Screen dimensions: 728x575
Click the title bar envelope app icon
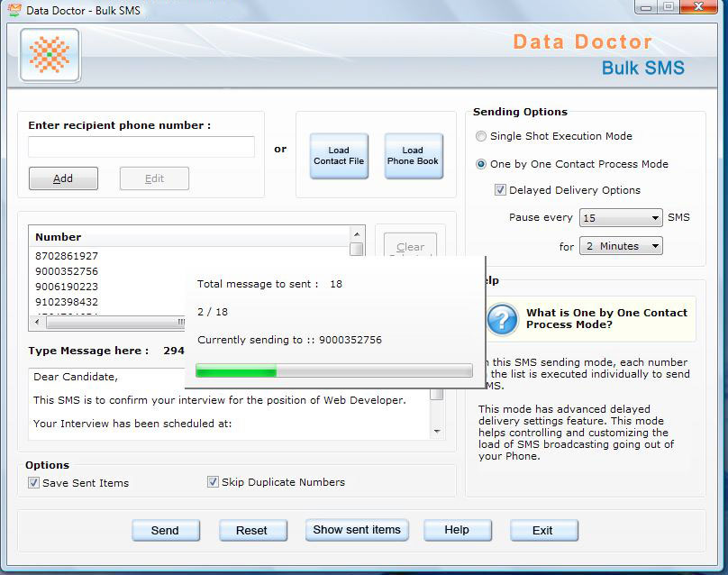pyautogui.click(x=14, y=10)
